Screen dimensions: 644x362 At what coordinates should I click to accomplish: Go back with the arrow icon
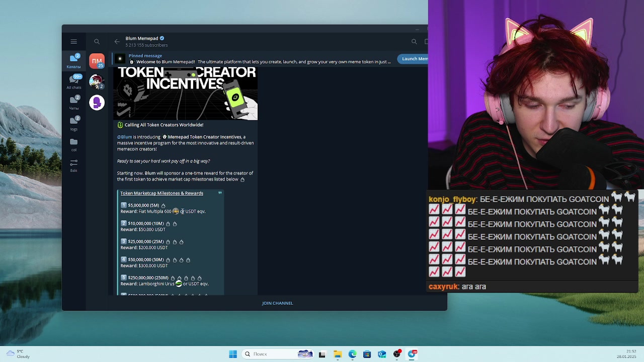click(117, 42)
